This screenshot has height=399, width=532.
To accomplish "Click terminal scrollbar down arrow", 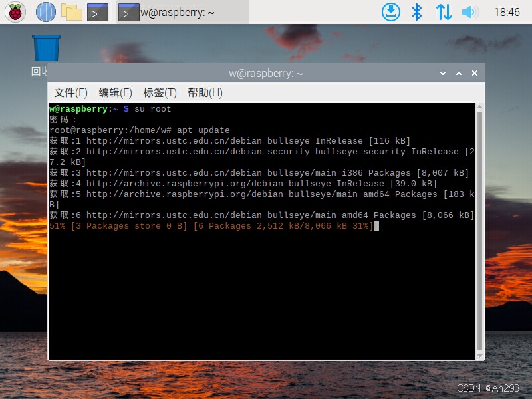I will (x=479, y=356).
